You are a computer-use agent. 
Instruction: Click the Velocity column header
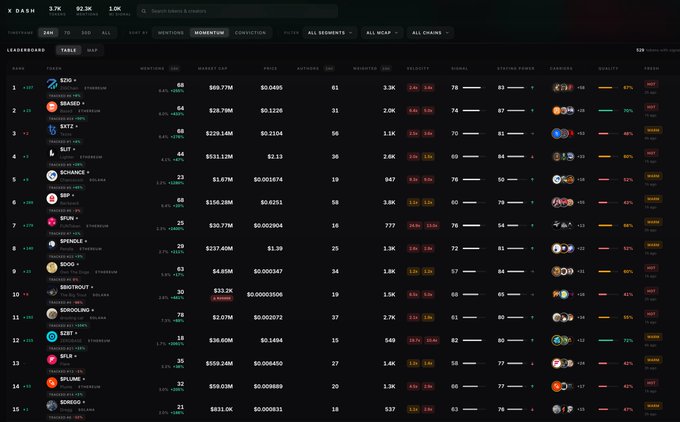coord(418,69)
